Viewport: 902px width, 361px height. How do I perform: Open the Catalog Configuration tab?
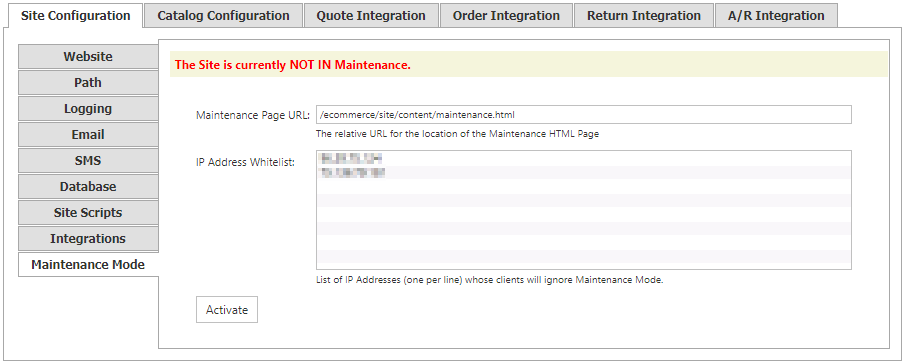click(x=223, y=16)
